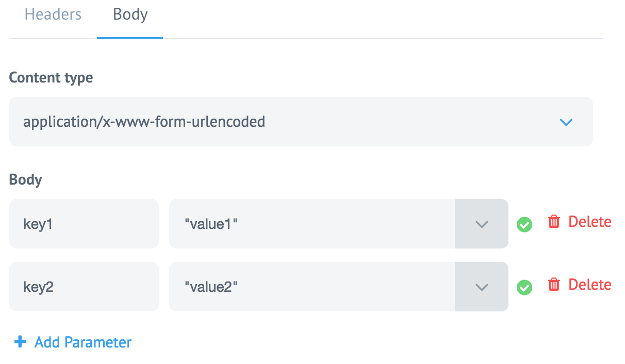This screenshot has height=364, width=625.
Task: Click the trash icon for key1
Action: 554,222
